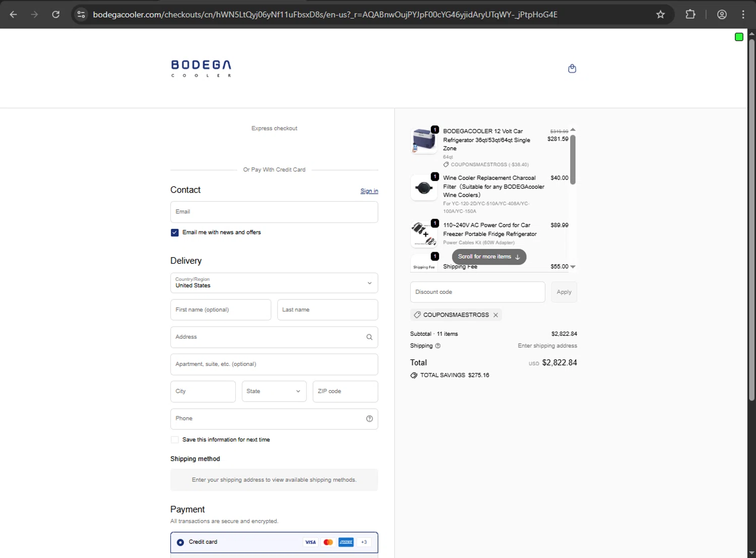This screenshot has height=558, width=756.
Task: Click the Apply discount button
Action: point(564,292)
